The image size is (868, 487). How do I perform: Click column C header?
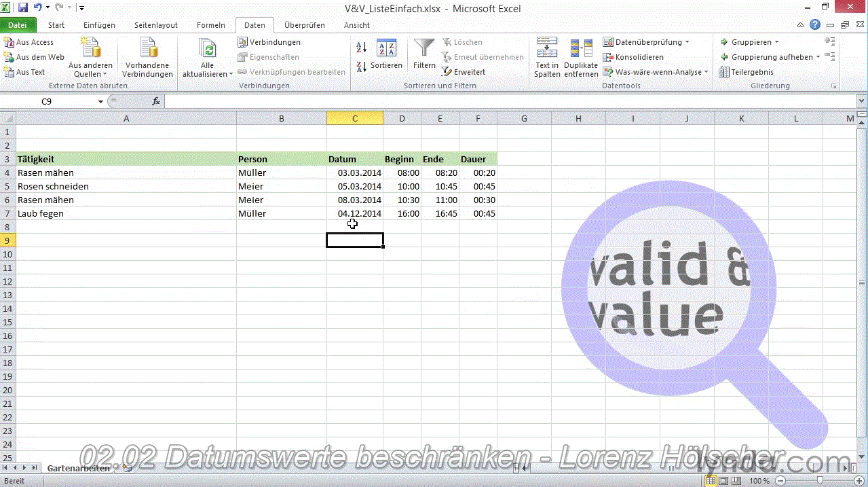click(355, 118)
